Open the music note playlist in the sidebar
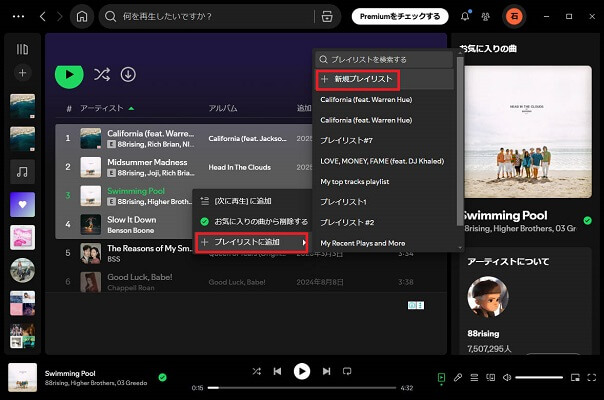 (x=22, y=172)
